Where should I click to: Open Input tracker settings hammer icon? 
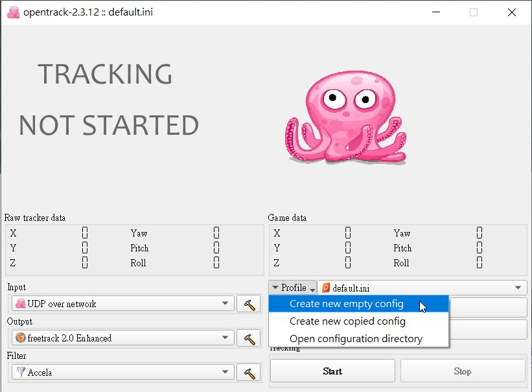(x=249, y=304)
